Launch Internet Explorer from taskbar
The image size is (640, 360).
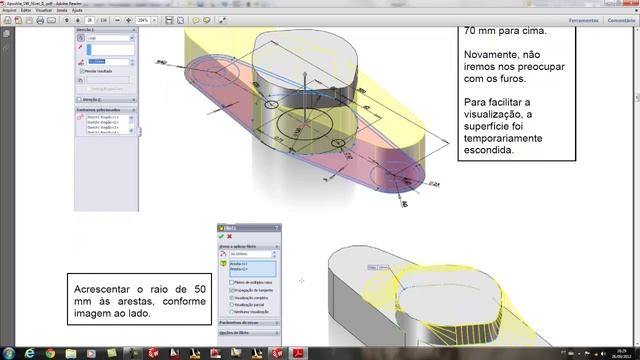click(x=29, y=353)
